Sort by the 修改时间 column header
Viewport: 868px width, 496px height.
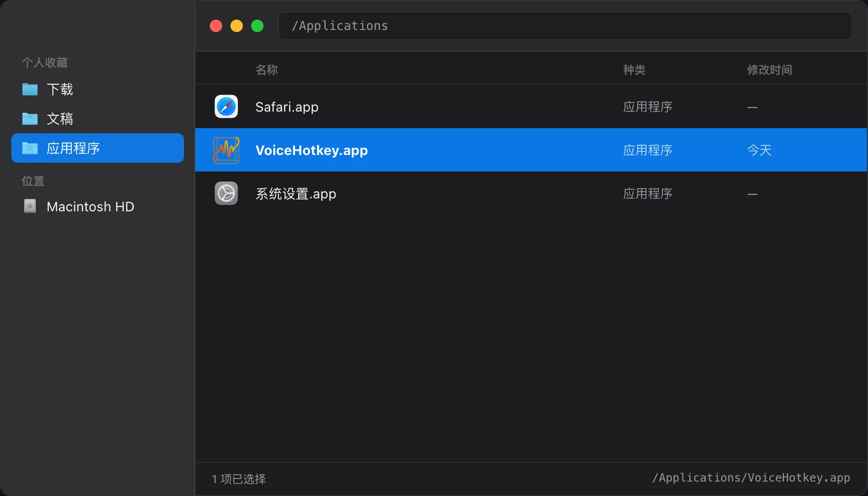point(769,70)
